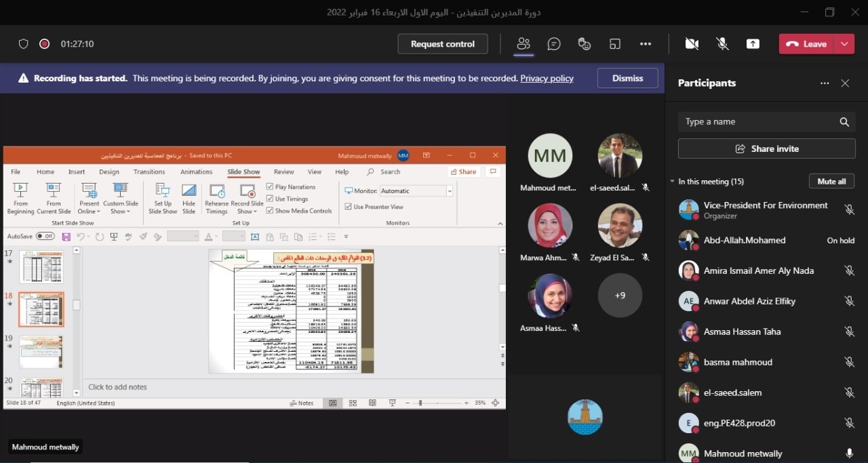Click the search icon in the name field
This screenshot has width=868, height=463.
click(844, 122)
